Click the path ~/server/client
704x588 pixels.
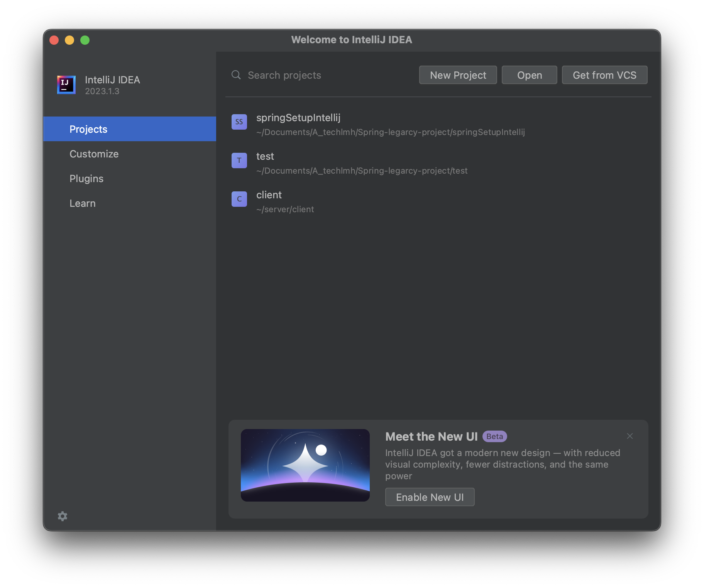[x=285, y=209]
